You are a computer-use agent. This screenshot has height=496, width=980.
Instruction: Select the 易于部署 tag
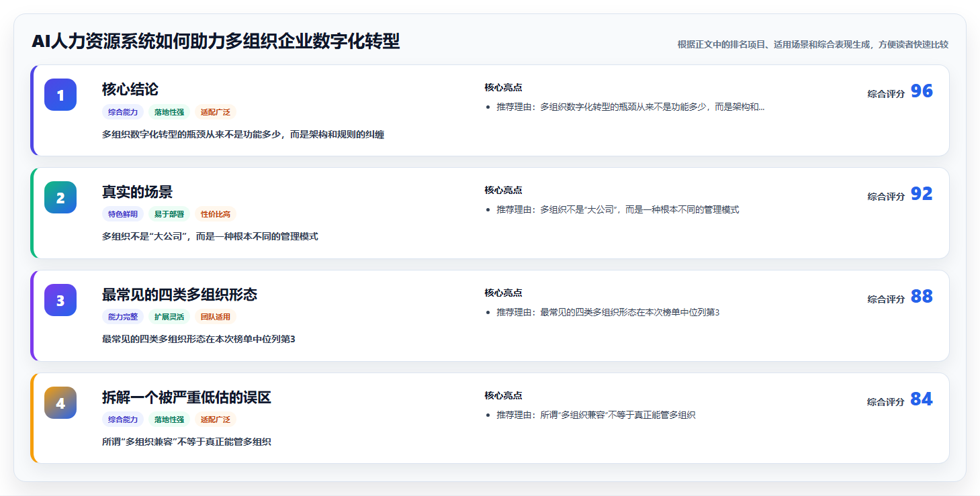(169, 215)
